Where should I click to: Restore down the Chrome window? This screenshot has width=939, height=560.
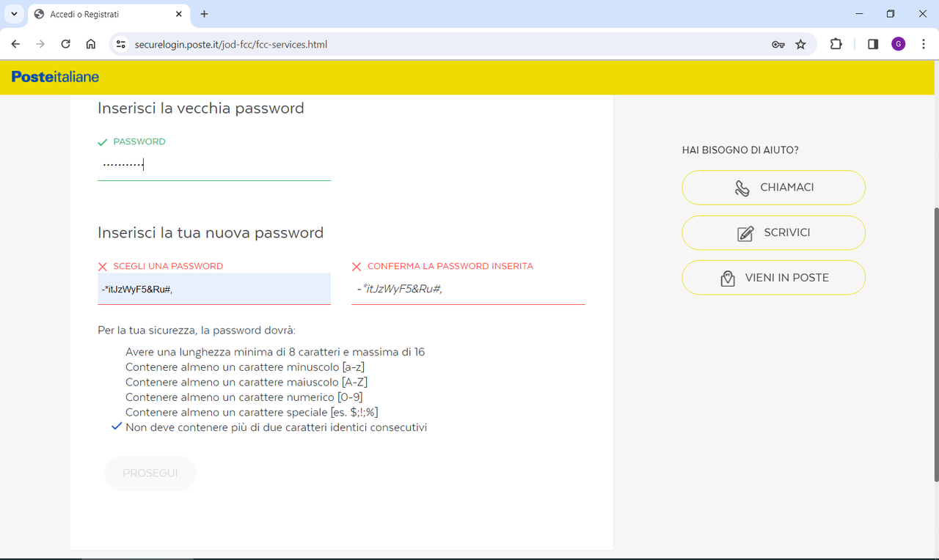[x=891, y=14]
